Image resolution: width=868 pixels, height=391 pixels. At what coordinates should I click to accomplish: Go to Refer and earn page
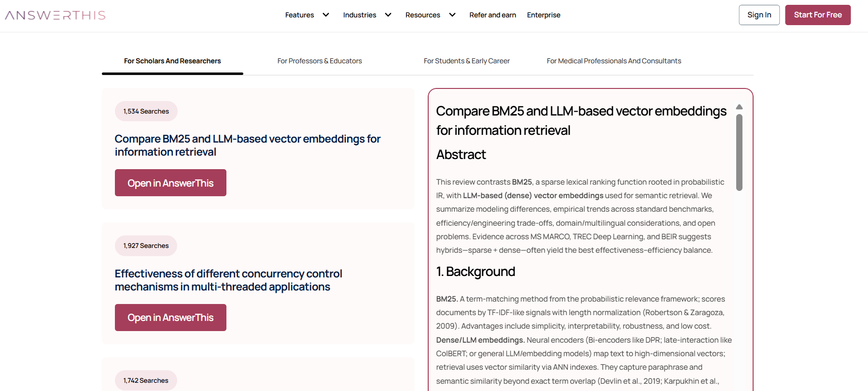[492, 15]
